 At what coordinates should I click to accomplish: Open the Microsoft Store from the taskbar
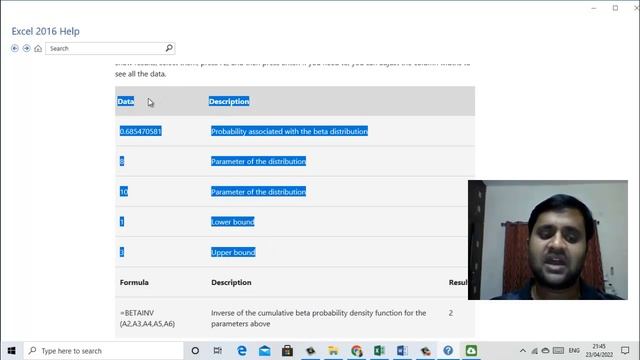[287, 351]
